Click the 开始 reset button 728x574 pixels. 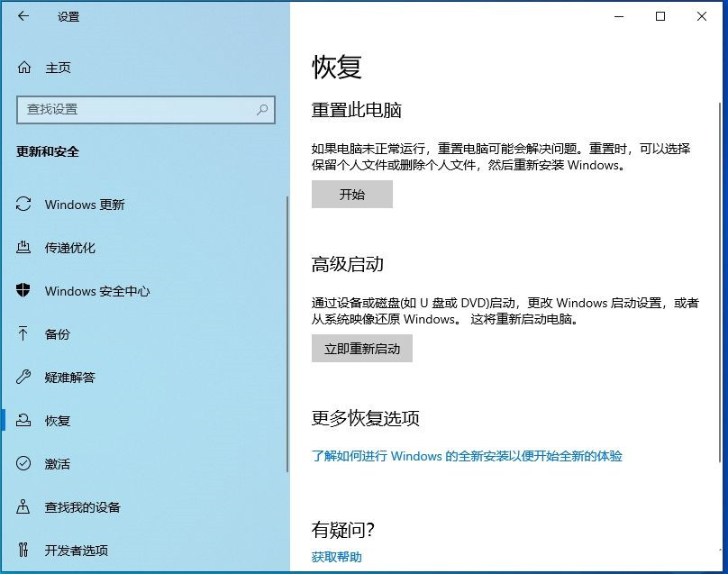coord(352,195)
